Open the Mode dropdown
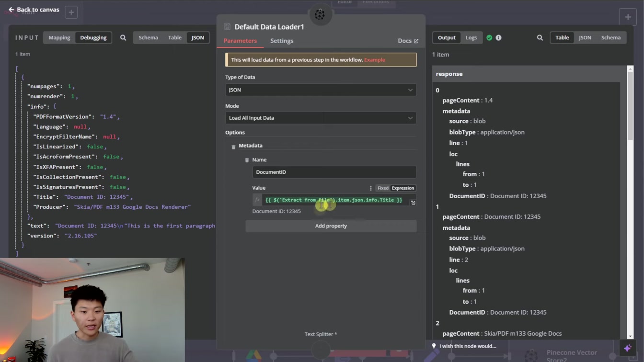Viewport: 644px width, 362px height. pyautogui.click(x=321, y=118)
